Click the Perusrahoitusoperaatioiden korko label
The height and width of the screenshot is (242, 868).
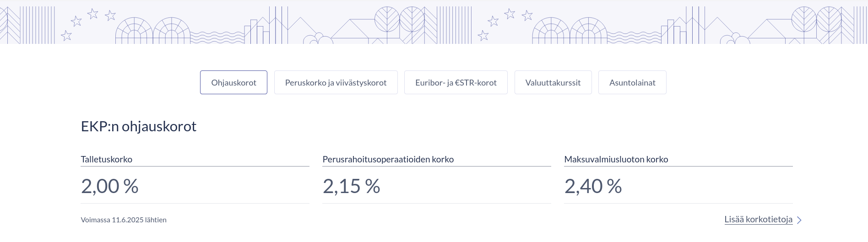point(388,159)
